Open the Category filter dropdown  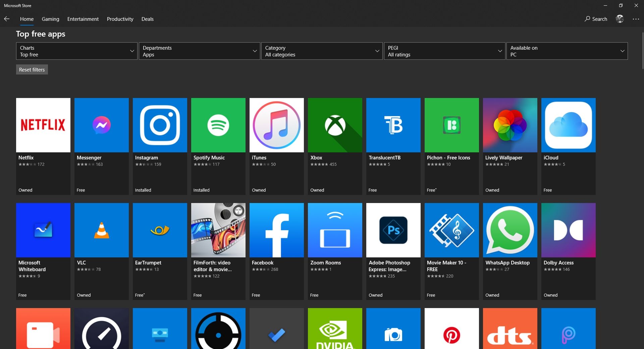tap(322, 51)
